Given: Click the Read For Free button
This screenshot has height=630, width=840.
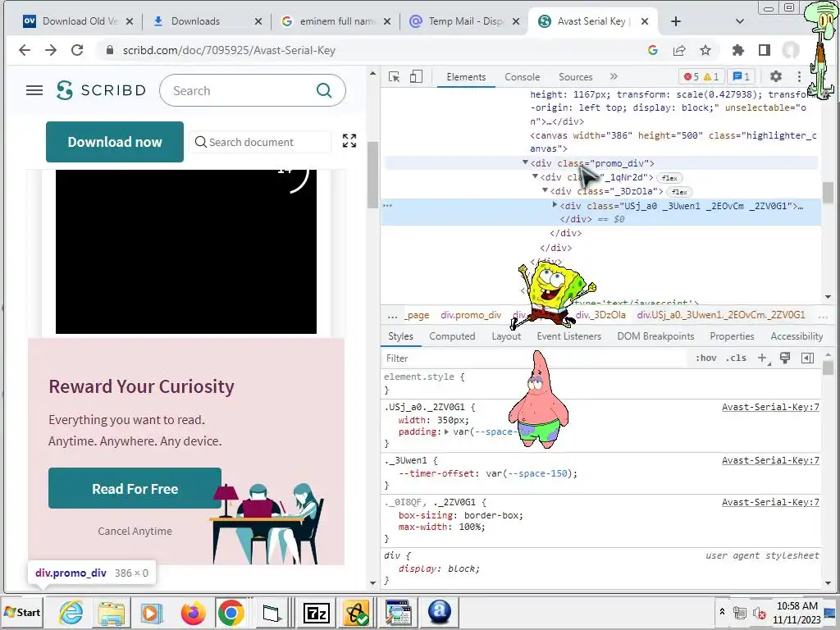Looking at the screenshot, I should click(135, 489).
